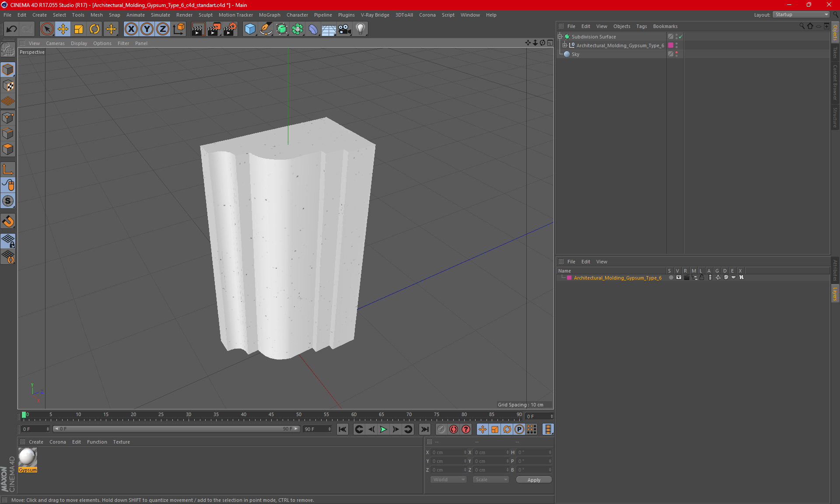Open Floor environment objects icon

(329, 29)
